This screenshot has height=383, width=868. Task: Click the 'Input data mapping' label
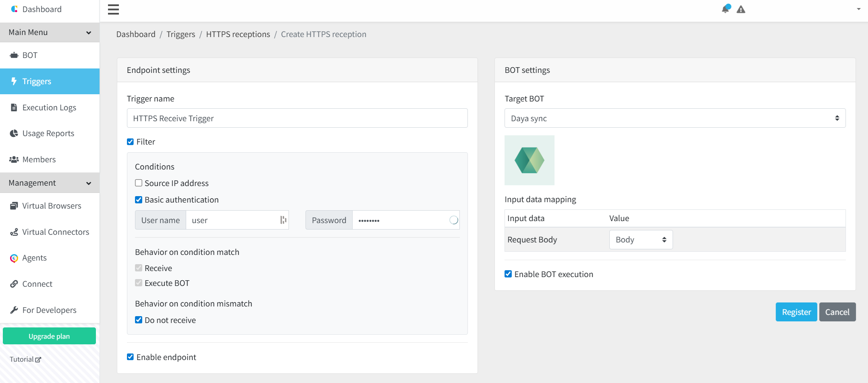pos(540,199)
